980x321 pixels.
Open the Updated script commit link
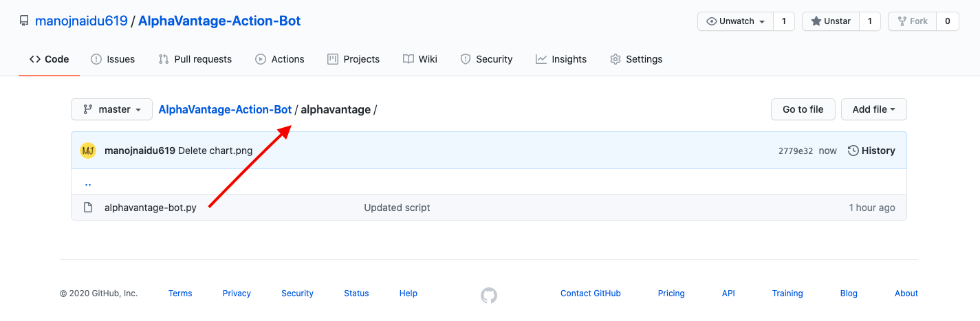[397, 208]
